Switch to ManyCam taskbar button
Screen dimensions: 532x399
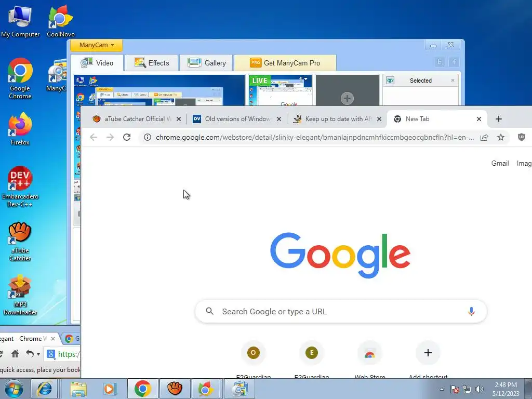tap(240, 389)
